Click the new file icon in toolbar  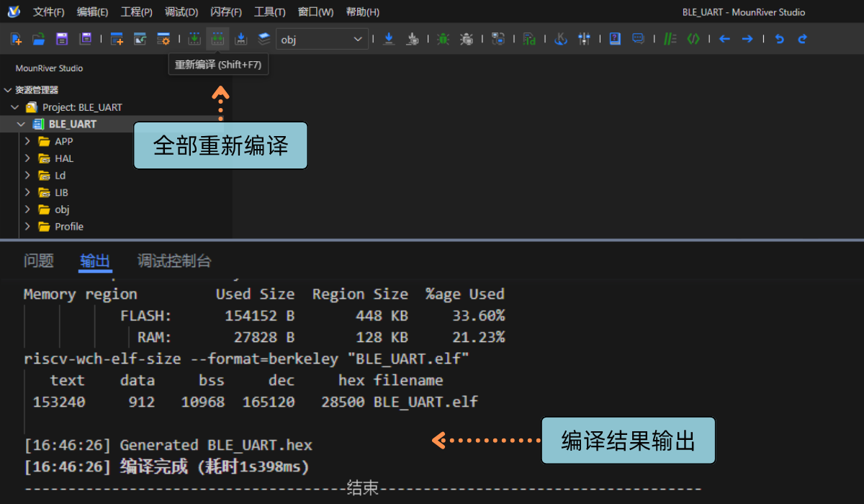(17, 39)
